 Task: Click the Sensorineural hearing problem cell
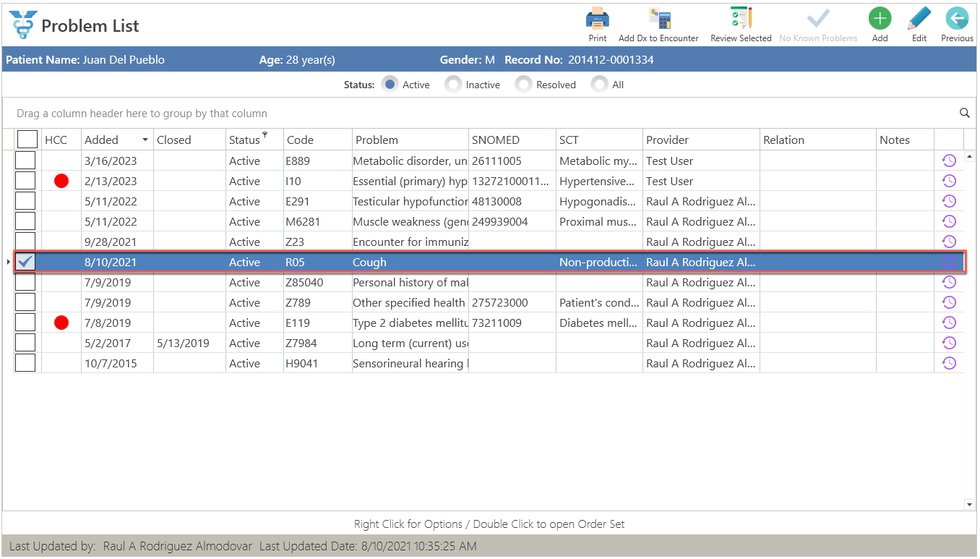[x=411, y=363]
